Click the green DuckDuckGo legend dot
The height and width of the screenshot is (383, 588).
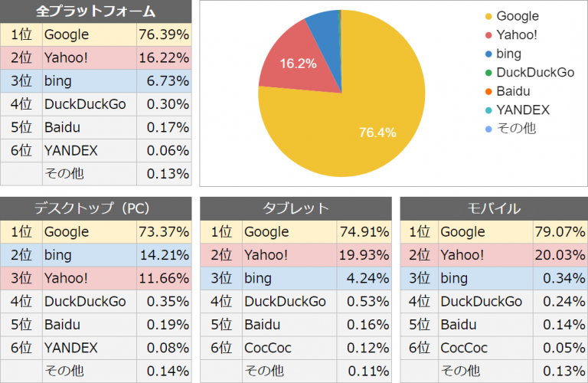pos(488,73)
